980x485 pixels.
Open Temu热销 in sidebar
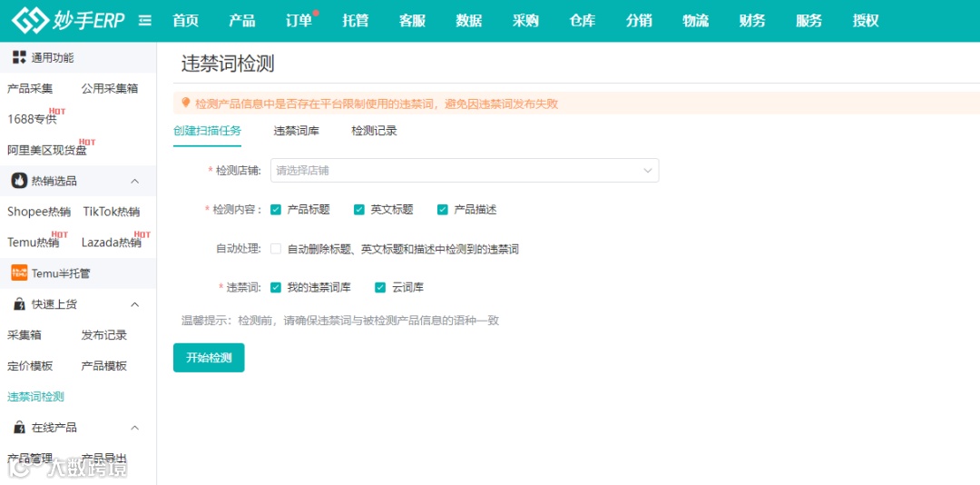click(x=34, y=242)
